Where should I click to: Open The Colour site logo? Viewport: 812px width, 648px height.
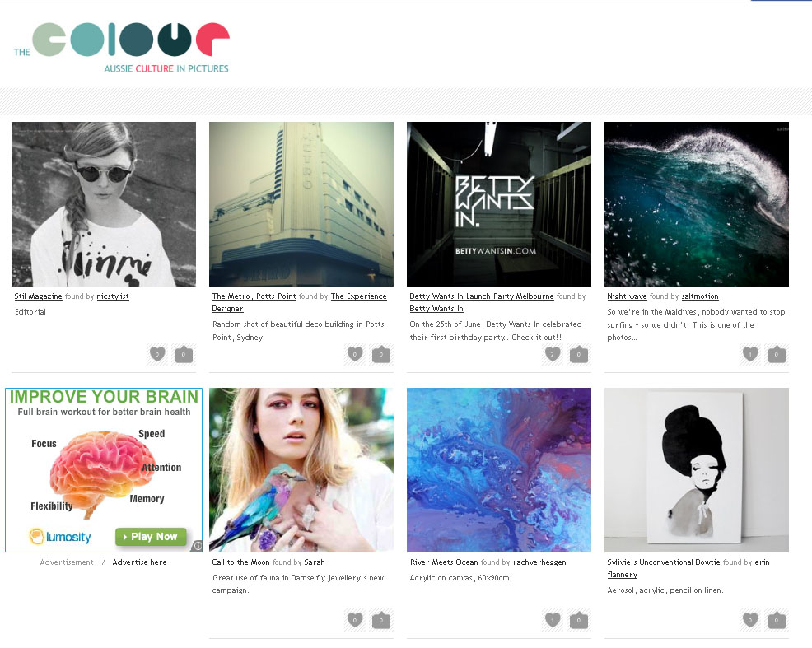coord(122,47)
